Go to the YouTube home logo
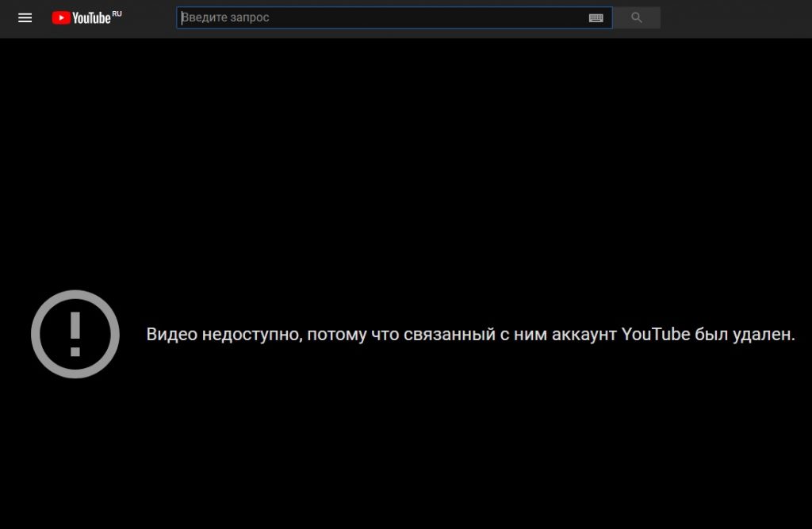This screenshot has height=529, width=812. pyautogui.click(x=86, y=17)
